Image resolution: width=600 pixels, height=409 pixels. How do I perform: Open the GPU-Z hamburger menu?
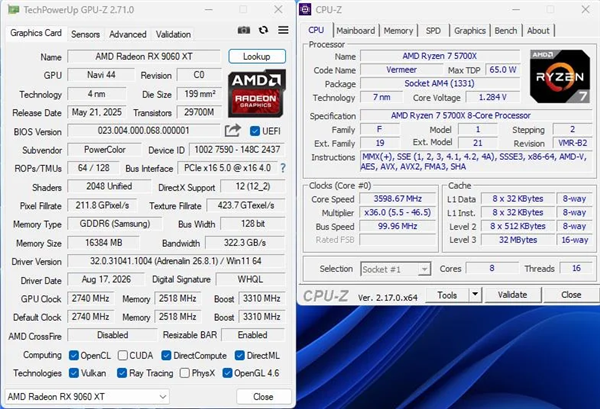(283, 30)
